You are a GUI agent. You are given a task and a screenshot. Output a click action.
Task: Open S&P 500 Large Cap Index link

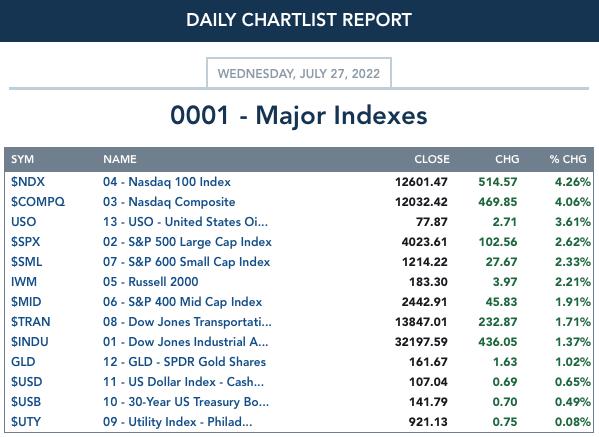[x=187, y=242]
